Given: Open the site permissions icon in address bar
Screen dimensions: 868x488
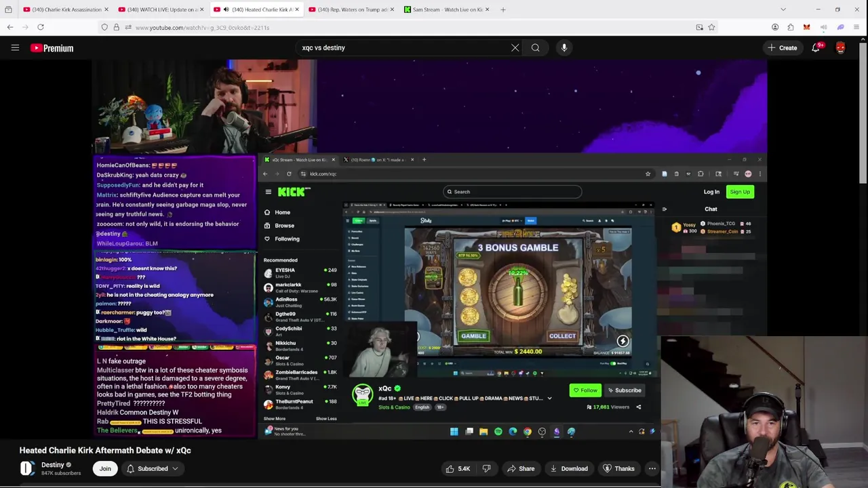Looking at the screenshot, I should pyautogui.click(x=128, y=27).
